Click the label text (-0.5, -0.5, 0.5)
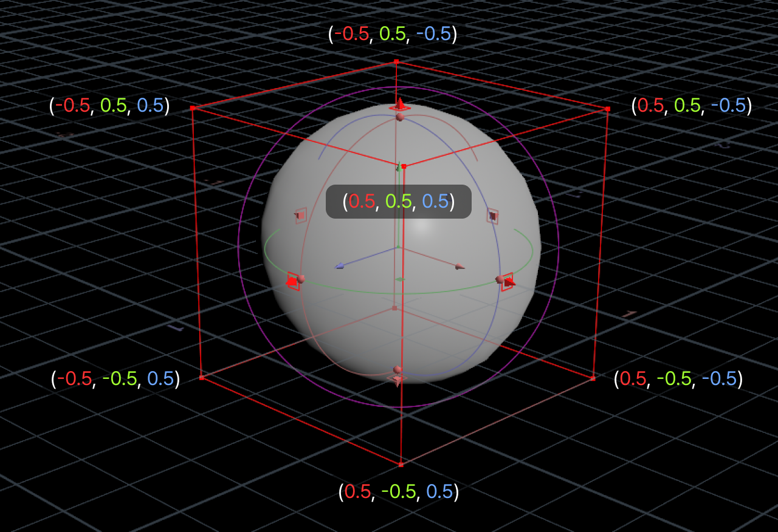This screenshot has height=532, width=778. tap(115, 379)
